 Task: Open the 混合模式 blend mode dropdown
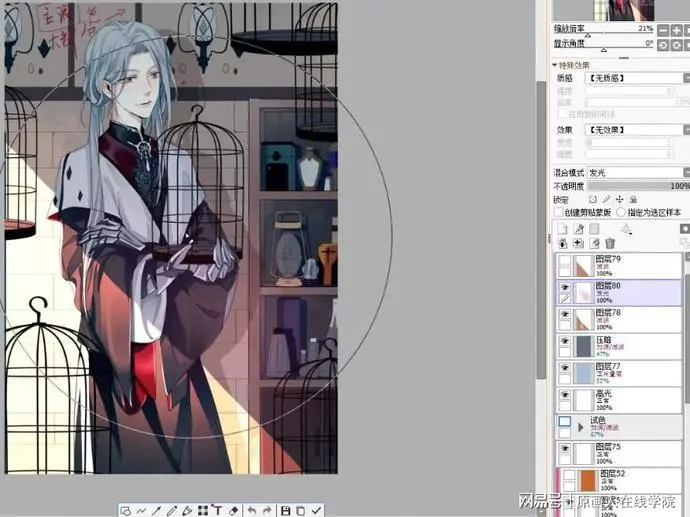coord(635,173)
